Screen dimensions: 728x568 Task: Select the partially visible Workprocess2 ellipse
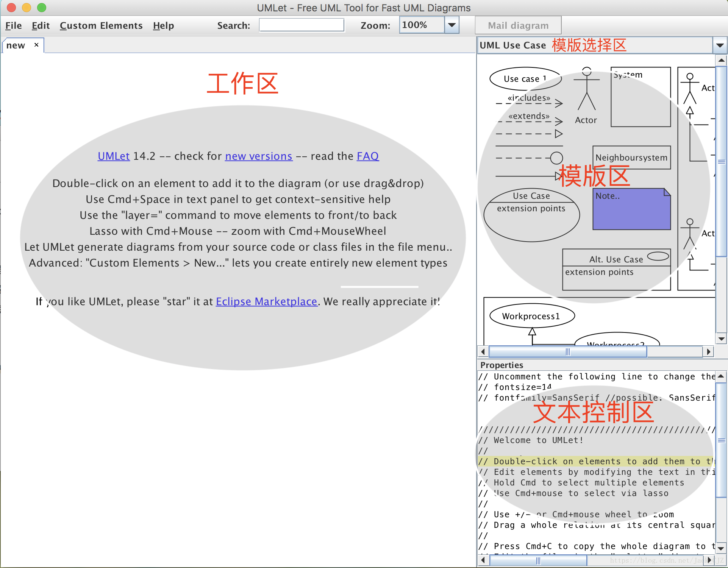click(617, 339)
